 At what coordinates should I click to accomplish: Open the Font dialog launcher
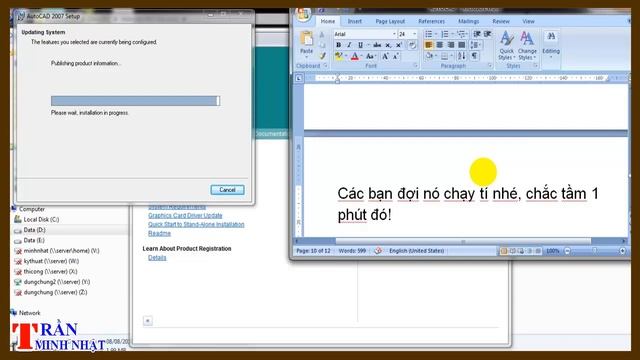416,65
